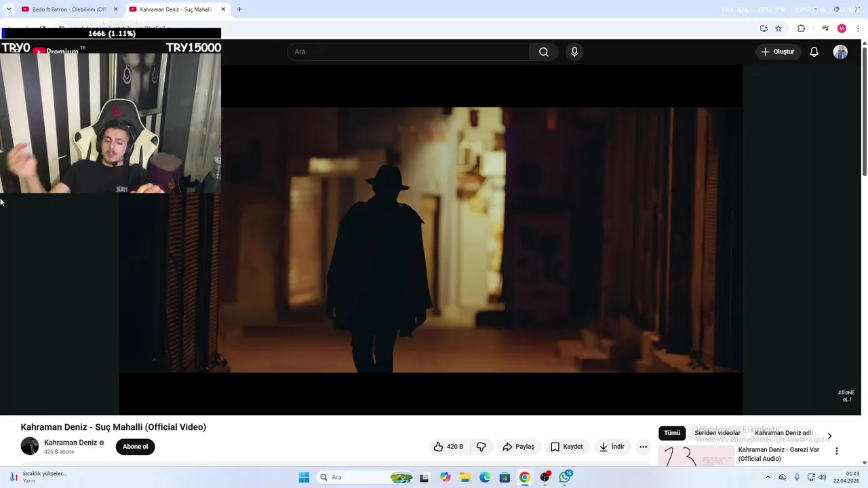Open File Explorer from taskbar
This screenshot has height=488, width=868.
465,477
